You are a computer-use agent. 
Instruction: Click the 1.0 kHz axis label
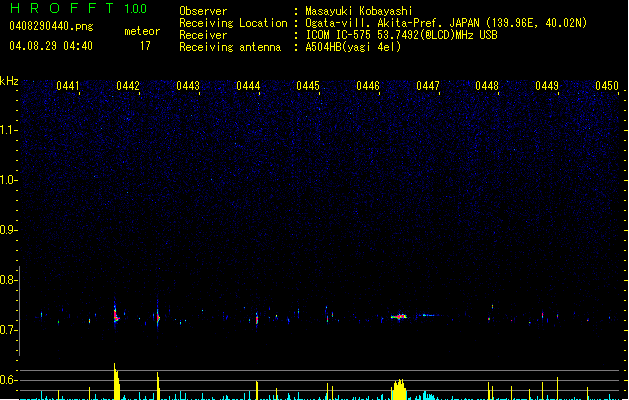pyautogui.click(x=8, y=180)
